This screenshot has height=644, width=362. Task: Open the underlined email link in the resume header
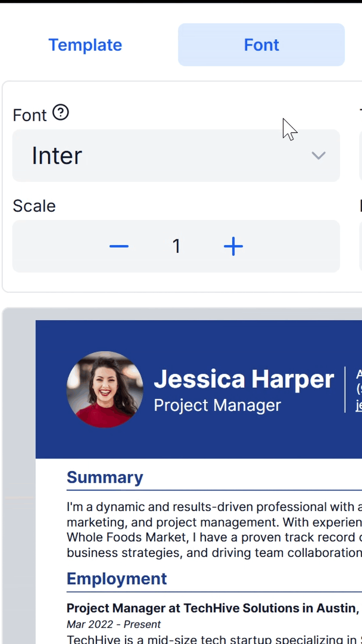click(359, 406)
